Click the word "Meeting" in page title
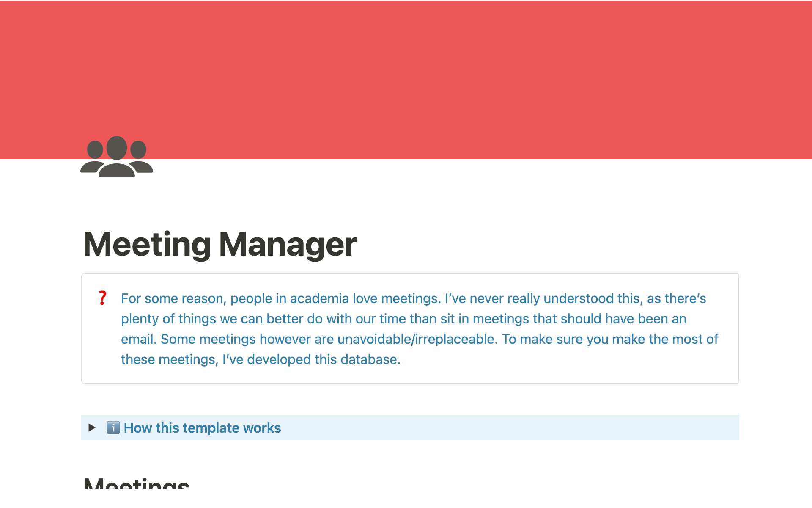Viewport: 812px width, 508px height. coord(147,244)
